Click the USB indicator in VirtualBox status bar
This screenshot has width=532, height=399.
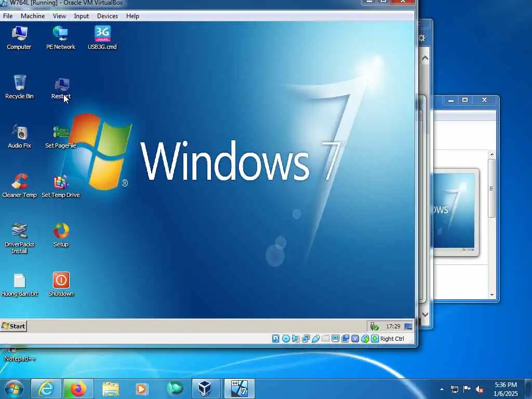(315, 339)
